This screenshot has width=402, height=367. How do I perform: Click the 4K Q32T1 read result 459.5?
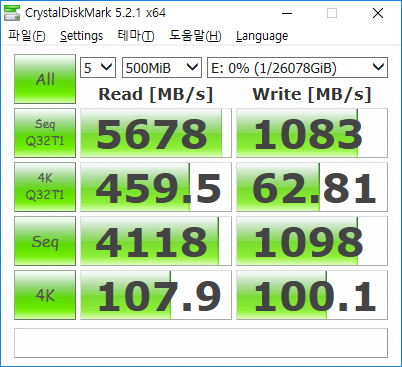[156, 187]
